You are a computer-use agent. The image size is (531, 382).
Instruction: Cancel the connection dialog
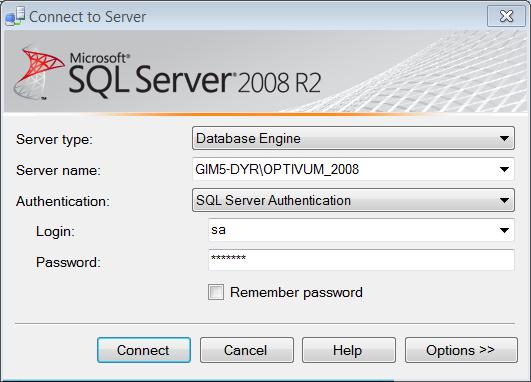(247, 350)
